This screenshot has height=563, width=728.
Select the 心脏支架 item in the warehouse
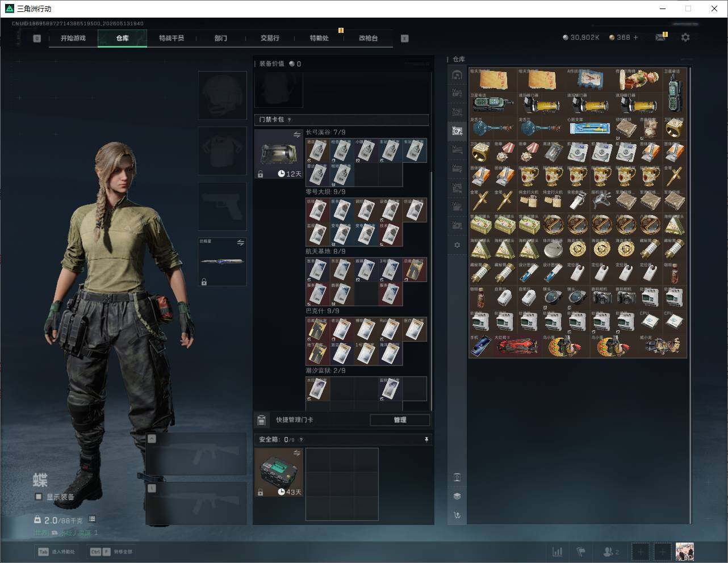click(590, 128)
